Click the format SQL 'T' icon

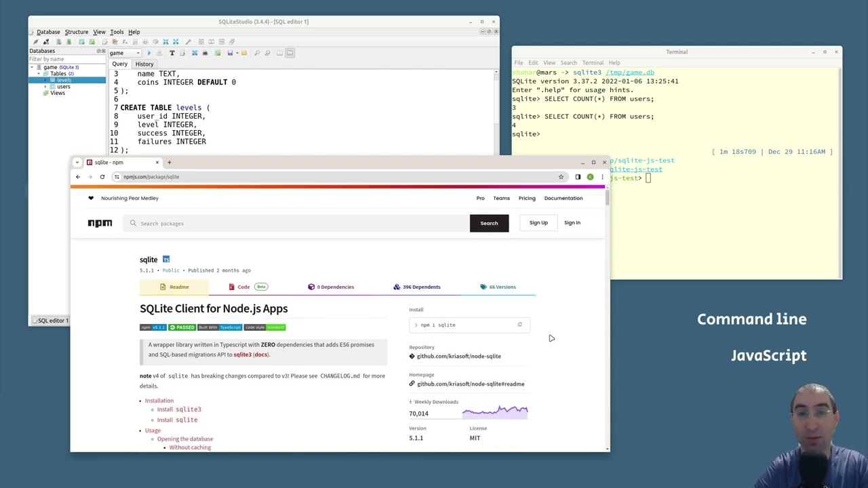pos(172,53)
